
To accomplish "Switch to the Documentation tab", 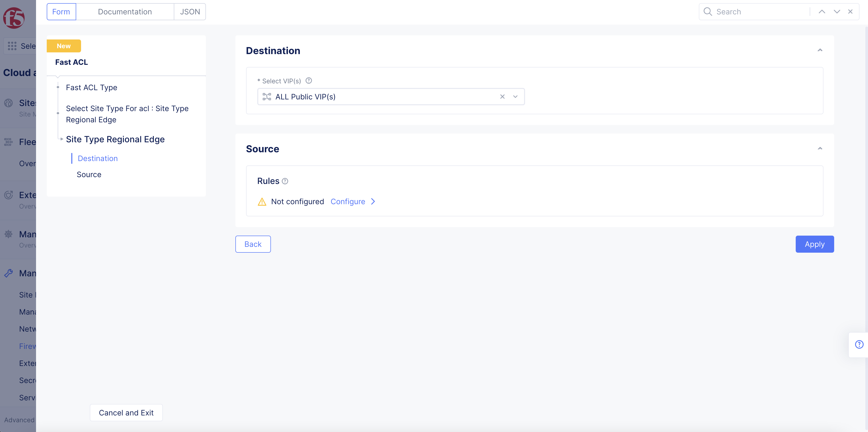I will point(125,11).
